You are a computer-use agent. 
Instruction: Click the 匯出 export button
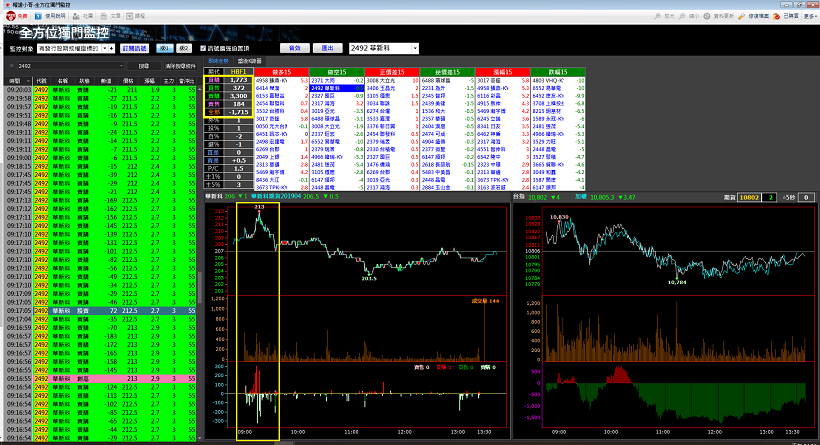(x=327, y=48)
